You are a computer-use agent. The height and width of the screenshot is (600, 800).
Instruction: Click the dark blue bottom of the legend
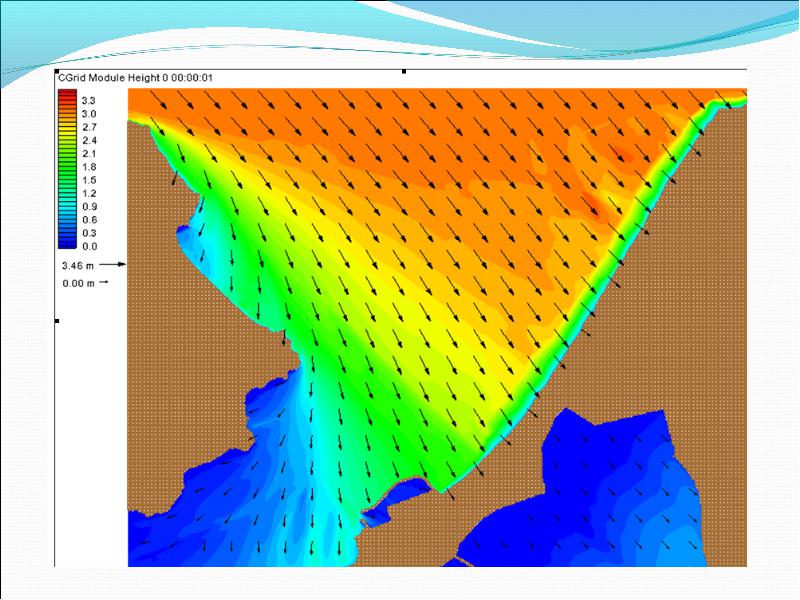[x=67, y=243]
